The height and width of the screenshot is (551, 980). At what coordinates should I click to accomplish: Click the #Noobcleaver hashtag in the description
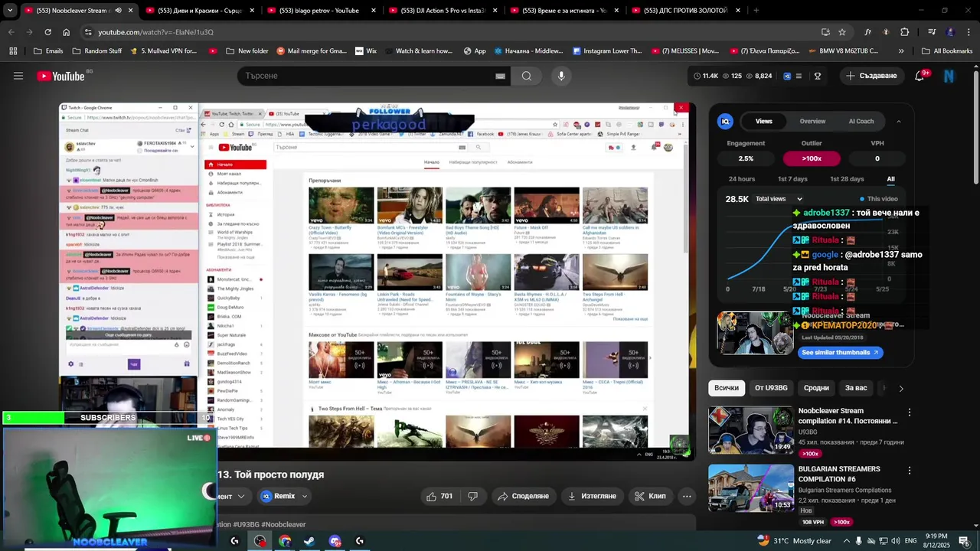tap(283, 524)
